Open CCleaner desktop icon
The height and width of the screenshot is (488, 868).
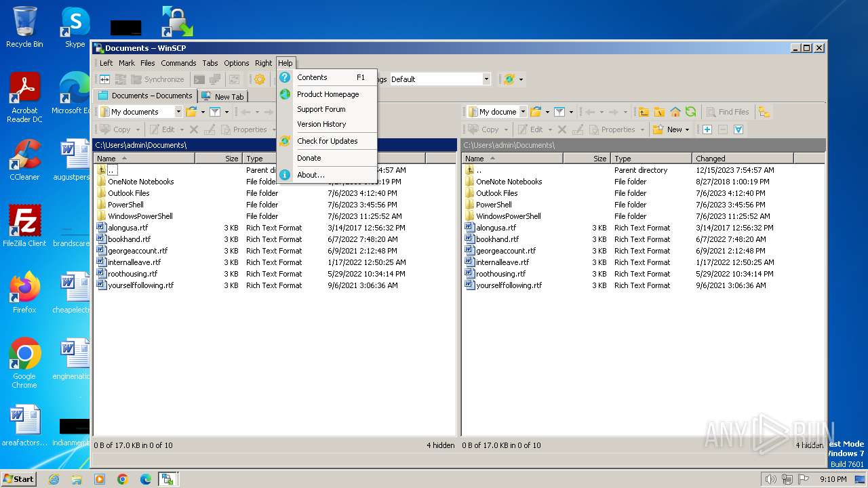(24, 160)
